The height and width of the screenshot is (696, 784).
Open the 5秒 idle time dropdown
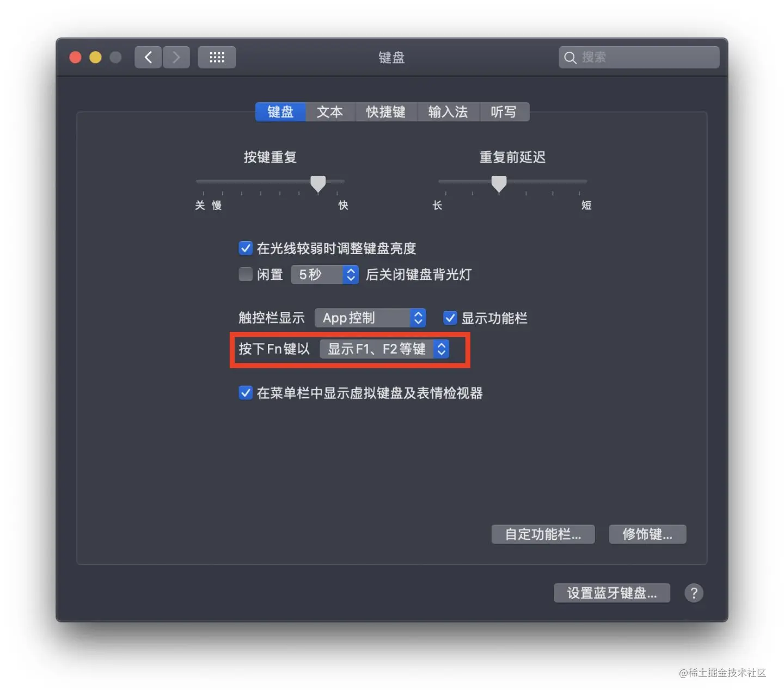(x=324, y=274)
